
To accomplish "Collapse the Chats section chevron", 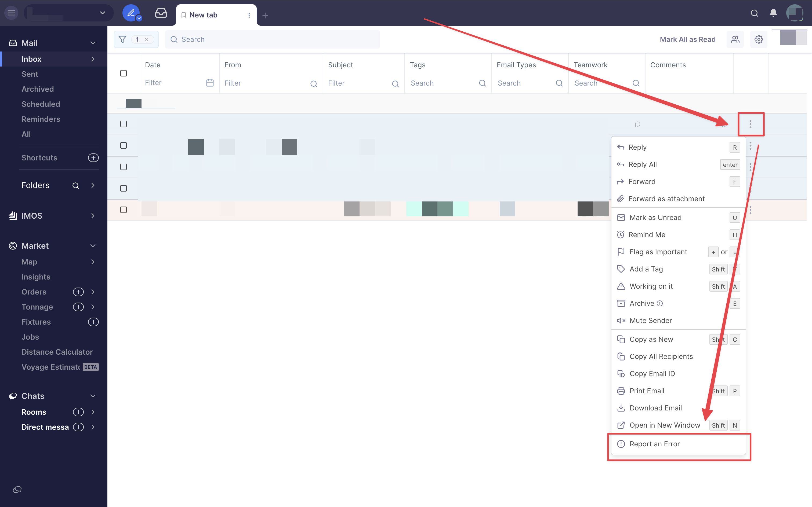I will pyautogui.click(x=93, y=396).
